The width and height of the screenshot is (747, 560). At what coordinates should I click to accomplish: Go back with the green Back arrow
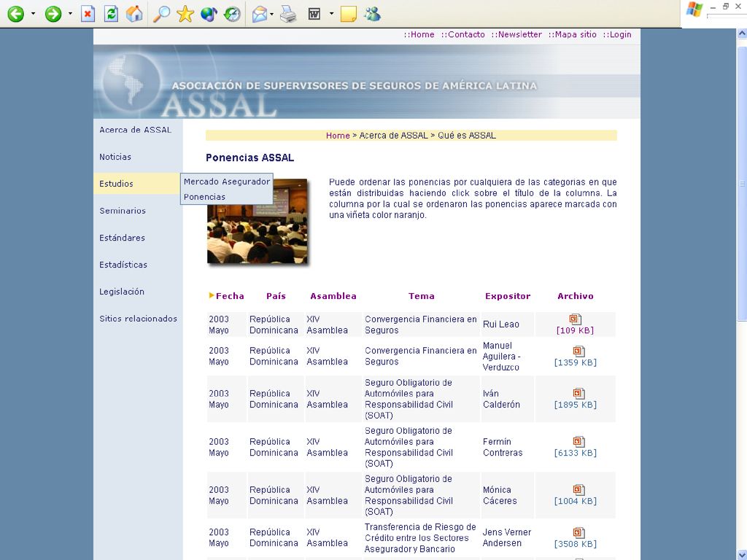16,14
